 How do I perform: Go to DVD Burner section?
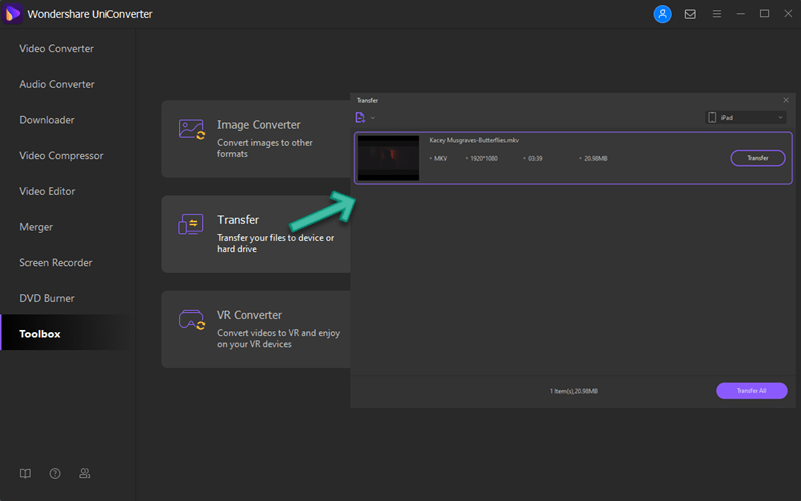click(x=46, y=299)
